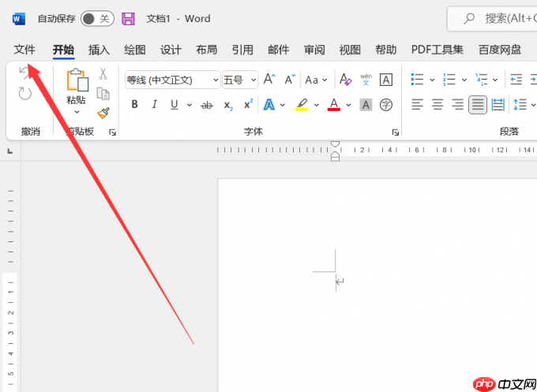The width and height of the screenshot is (537, 392).
Task: Click the Multilevel List icon
Action: (481, 80)
